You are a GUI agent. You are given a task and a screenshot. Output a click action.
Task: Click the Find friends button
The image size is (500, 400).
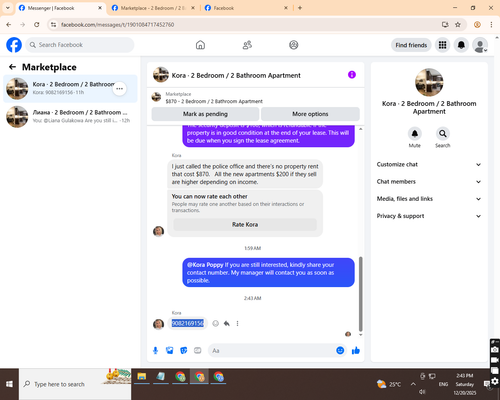point(411,45)
